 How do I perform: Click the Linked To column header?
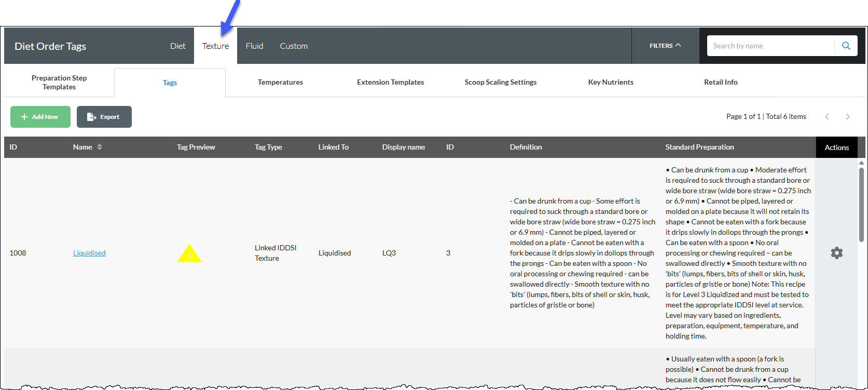[x=333, y=147]
